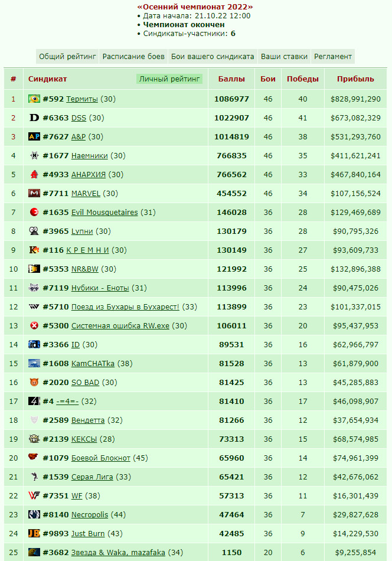Image resolution: width=392 pixels, height=561 pixels.
Task: Click the SO BAD fox face icon
Action: point(34,383)
